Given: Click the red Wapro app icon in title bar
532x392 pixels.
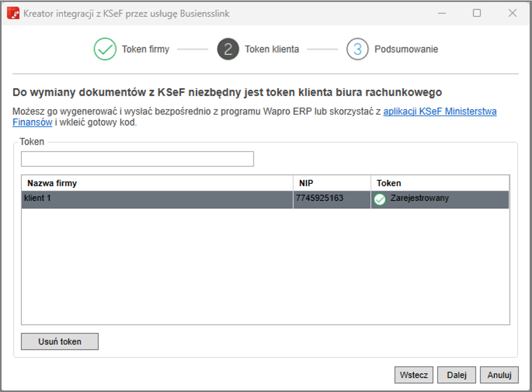Looking at the screenshot, I should 13,13.
